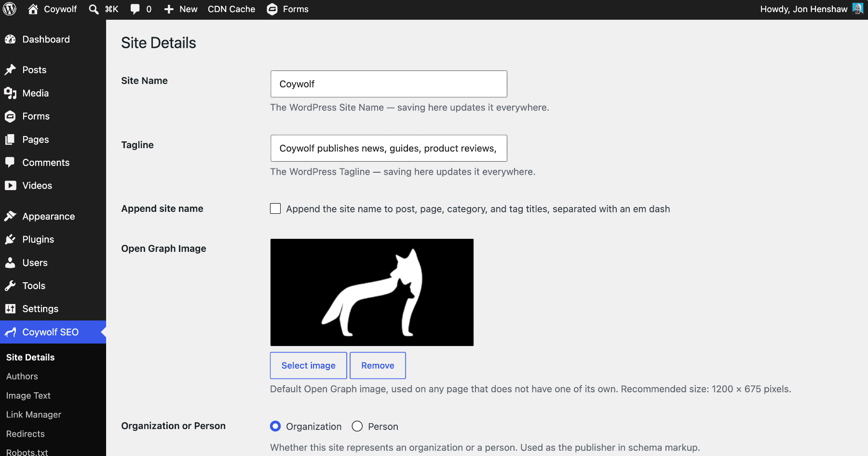Click the Coywolf SEO wolf icon
The image size is (868, 456).
[x=10, y=332]
